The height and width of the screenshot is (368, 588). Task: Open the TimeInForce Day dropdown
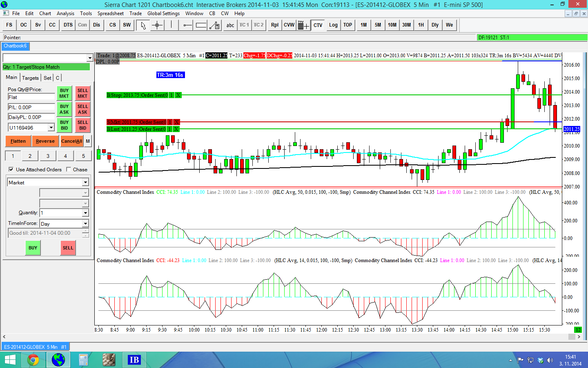click(85, 224)
